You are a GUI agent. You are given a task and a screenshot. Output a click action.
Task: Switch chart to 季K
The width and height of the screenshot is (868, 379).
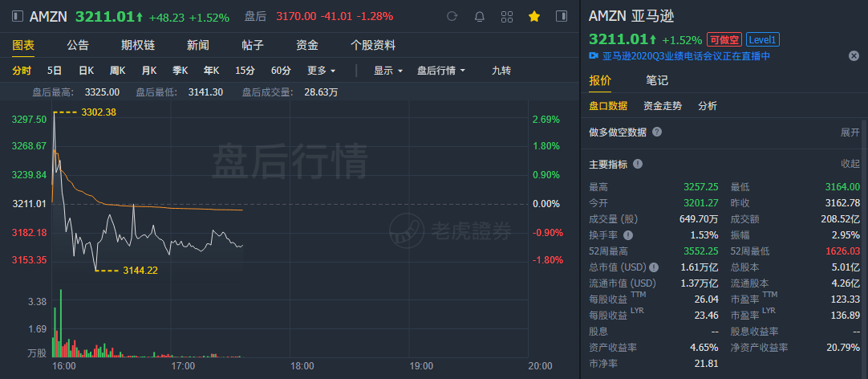tap(180, 71)
